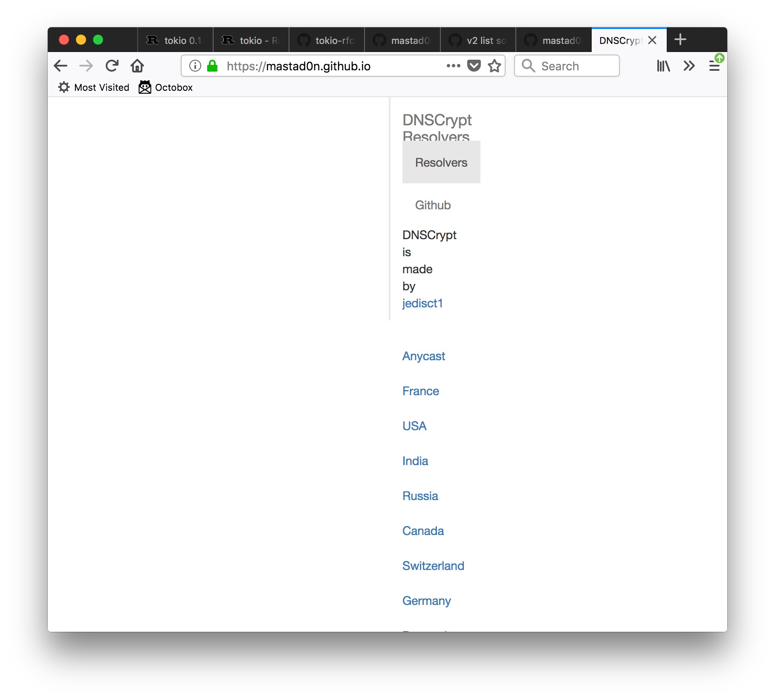Image resolution: width=775 pixels, height=700 pixels.
Task: Toggle the bookmark star for this page
Action: click(494, 66)
